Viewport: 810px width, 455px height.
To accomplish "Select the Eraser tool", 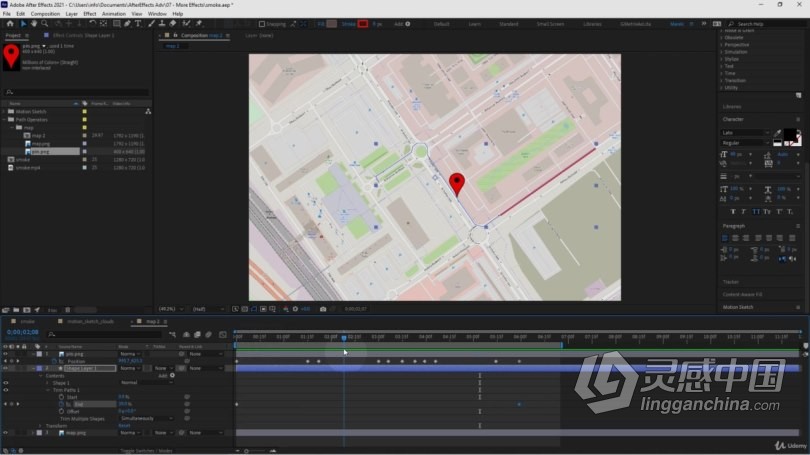I will [x=173, y=24].
